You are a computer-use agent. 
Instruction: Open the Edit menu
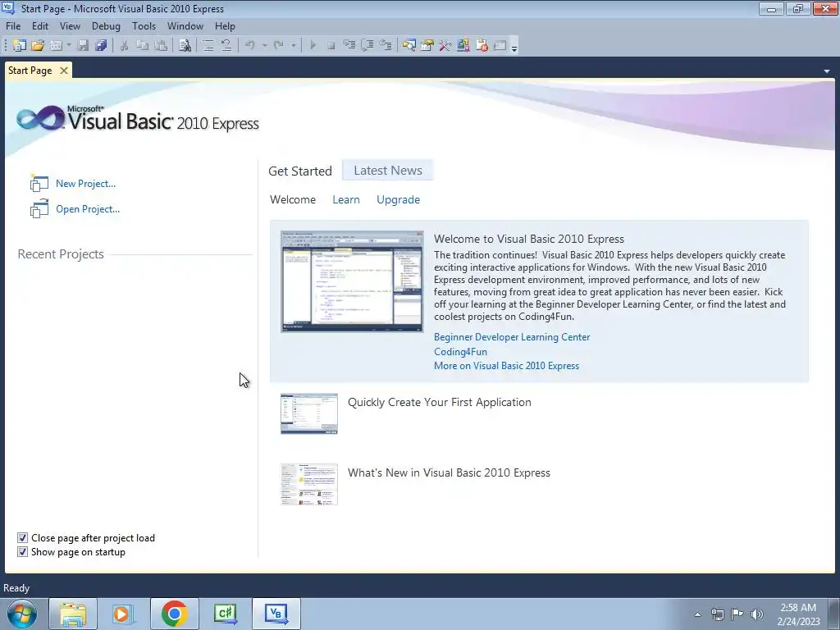click(x=40, y=25)
